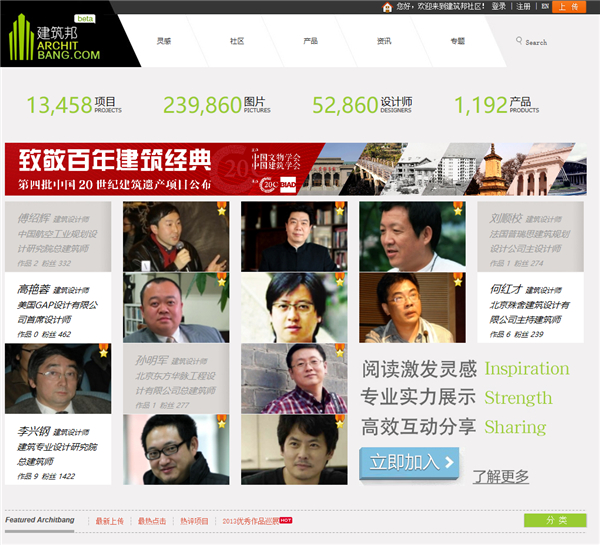The height and width of the screenshot is (545, 600).
Task: Click the Architbang logo
Action: [57, 39]
